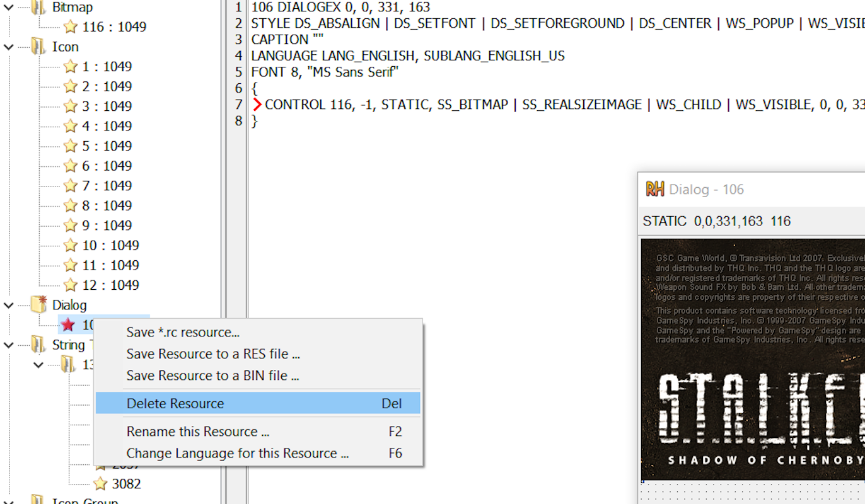The height and width of the screenshot is (504, 865).
Task: Click the red arrow marker on line 7
Action: pyautogui.click(x=257, y=105)
